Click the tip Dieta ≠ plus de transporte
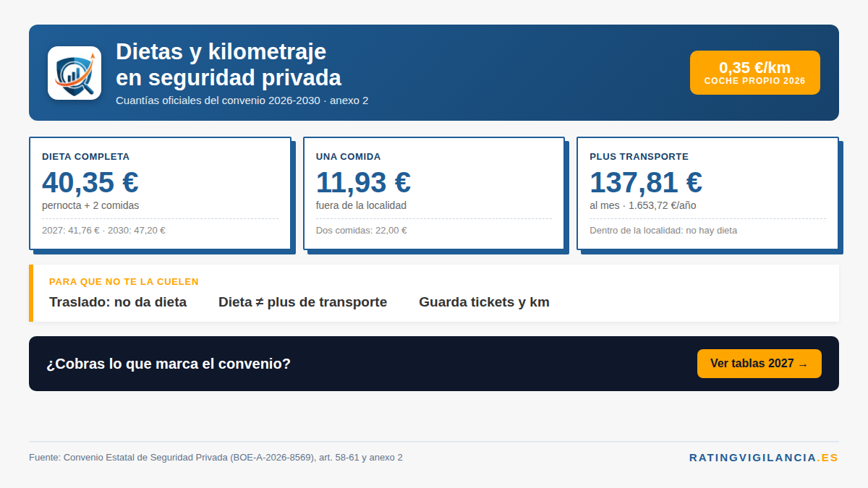Image resolution: width=868 pixels, height=488 pixels. [303, 302]
